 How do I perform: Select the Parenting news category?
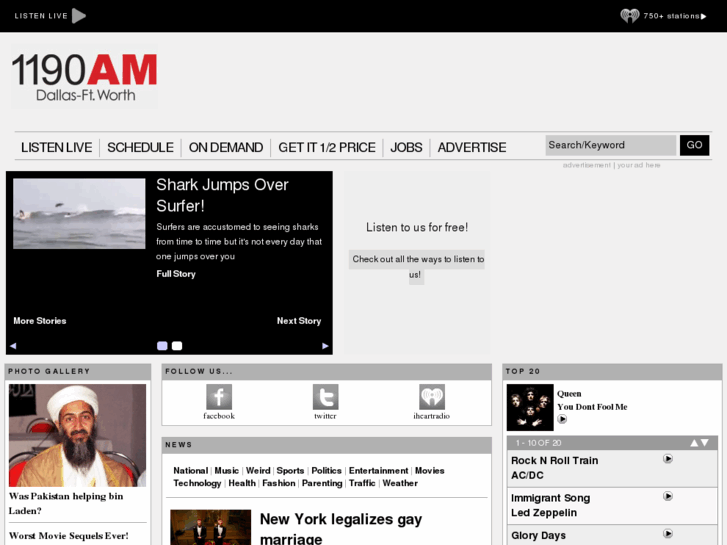tap(322, 483)
